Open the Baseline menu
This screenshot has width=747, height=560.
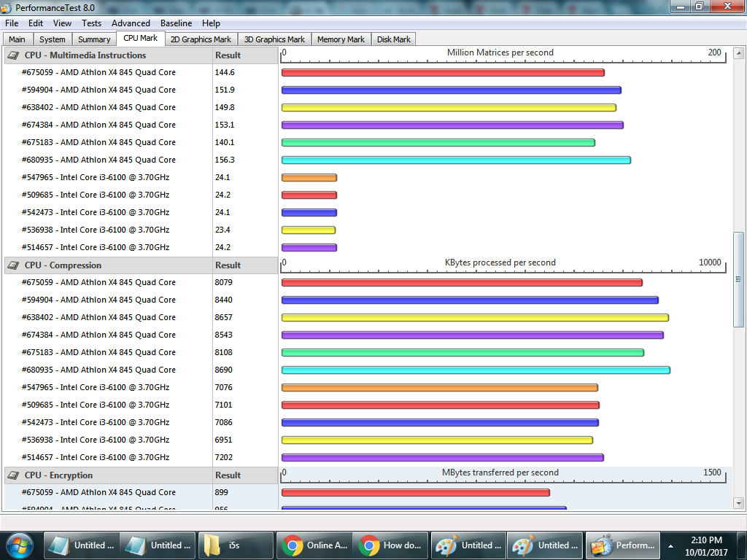[177, 23]
